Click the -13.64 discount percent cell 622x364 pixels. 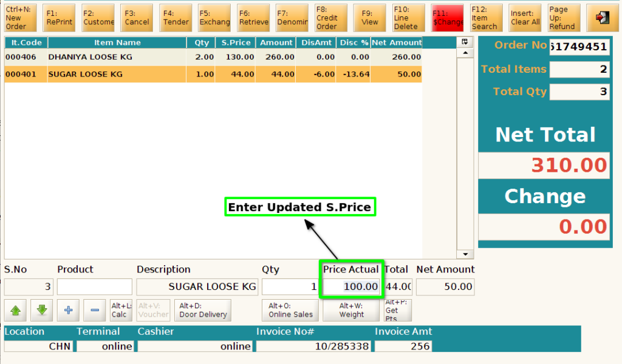(x=353, y=74)
